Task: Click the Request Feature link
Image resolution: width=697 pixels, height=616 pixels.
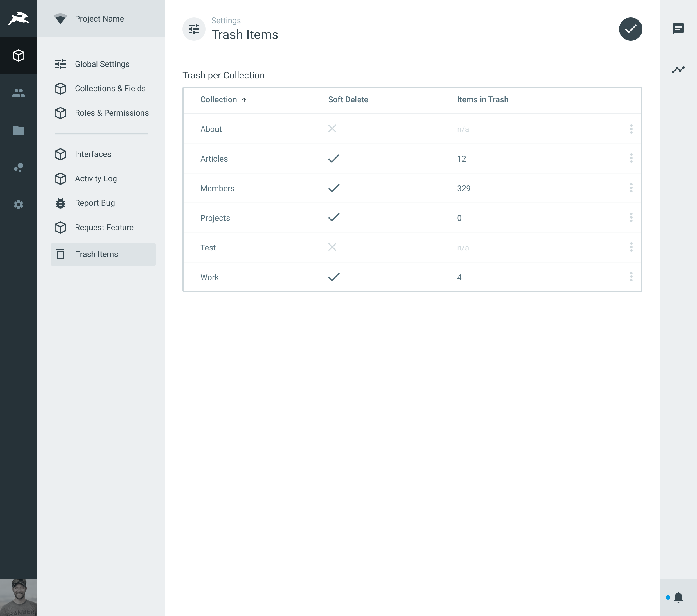Action: (104, 227)
